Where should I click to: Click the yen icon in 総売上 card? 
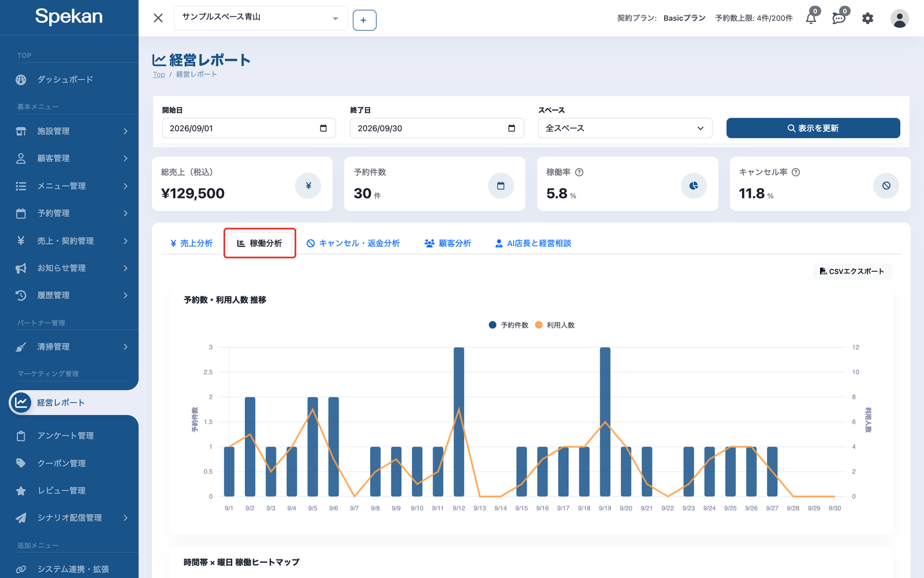[x=308, y=186]
